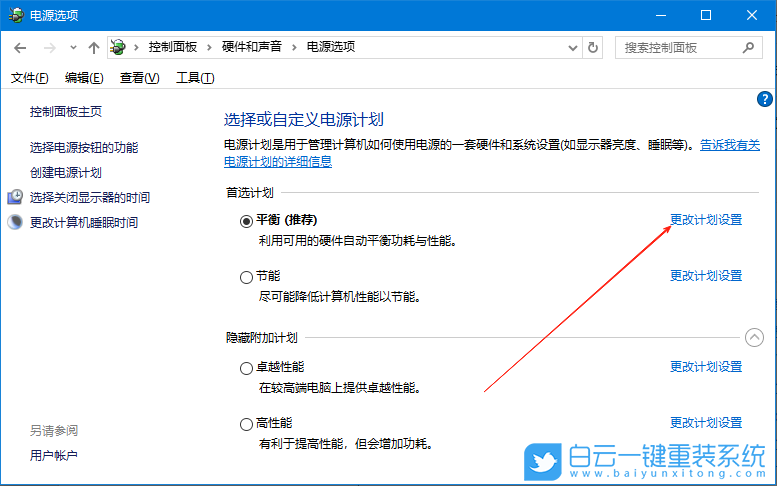Click 更改计划设置 for the 节能 plan

706,275
